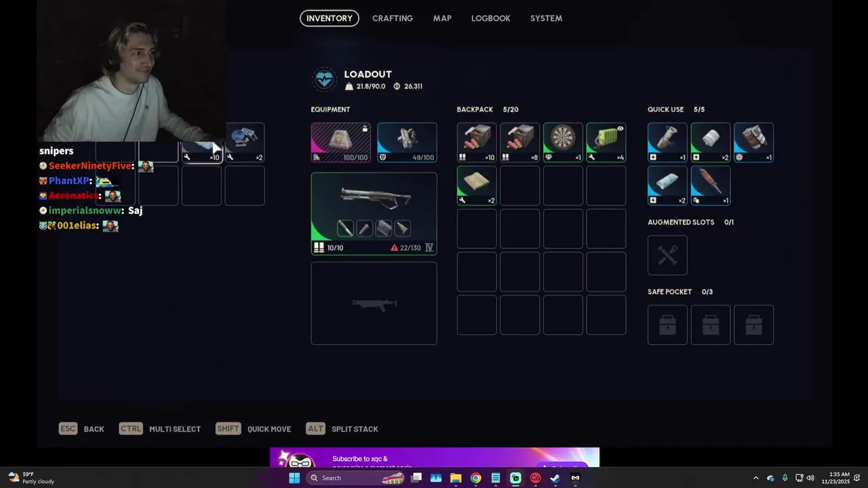Toggle the eye marker on the green battery item

pos(620,129)
